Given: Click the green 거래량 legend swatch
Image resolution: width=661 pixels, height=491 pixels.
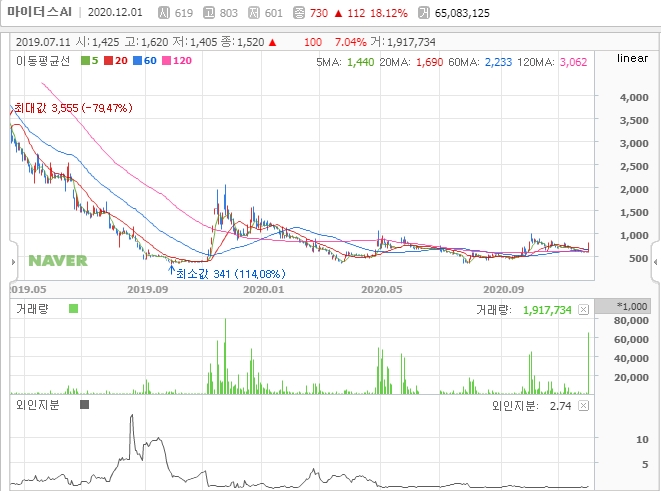Looking at the screenshot, I should click(73, 309).
